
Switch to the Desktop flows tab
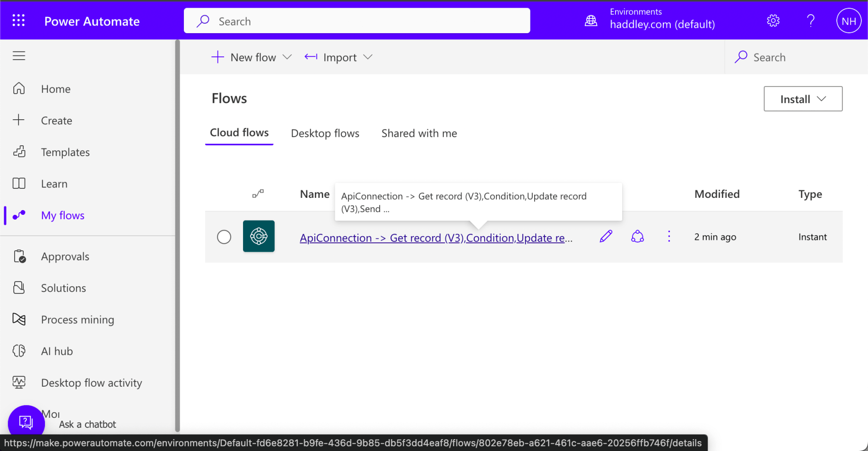325,133
